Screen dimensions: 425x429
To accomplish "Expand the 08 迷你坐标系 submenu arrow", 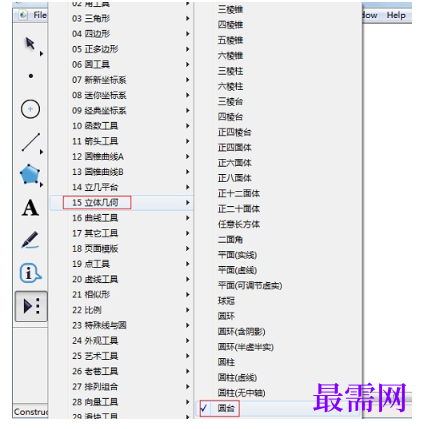I will point(188,95).
